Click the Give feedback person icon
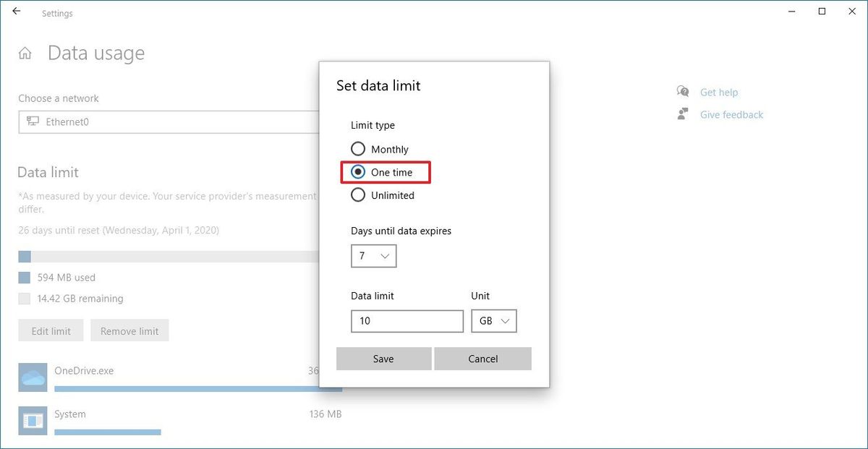Screen dimensions: 868x449 coord(681,114)
